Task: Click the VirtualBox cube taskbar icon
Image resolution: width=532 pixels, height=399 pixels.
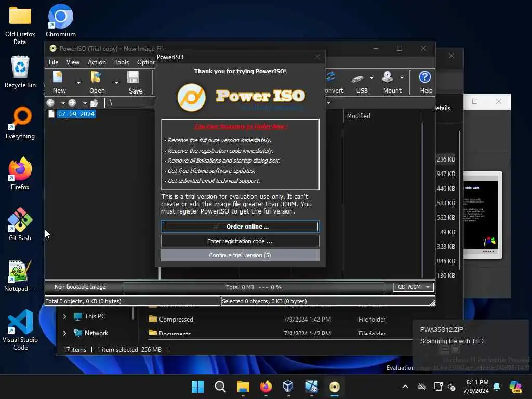Action: click(288, 387)
